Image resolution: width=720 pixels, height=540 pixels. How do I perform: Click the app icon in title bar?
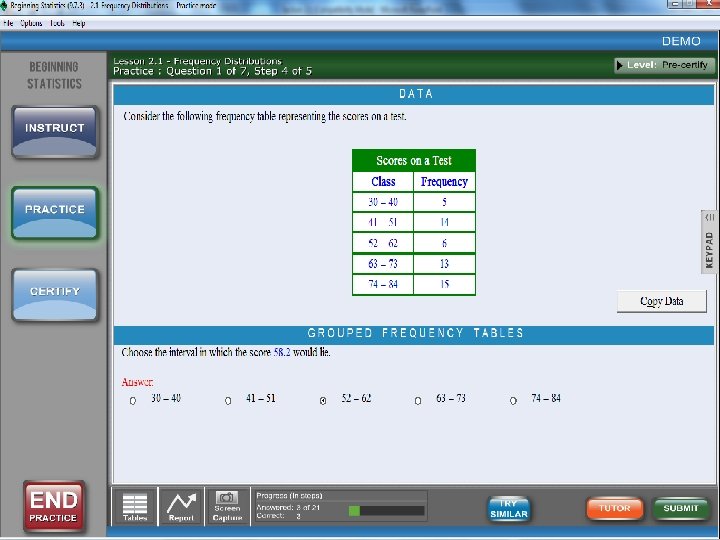point(4,6)
